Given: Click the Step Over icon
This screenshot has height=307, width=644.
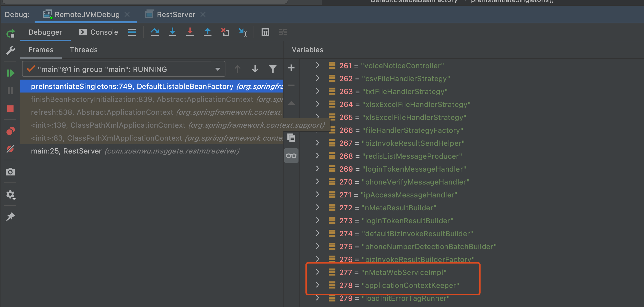Looking at the screenshot, I should [x=155, y=32].
